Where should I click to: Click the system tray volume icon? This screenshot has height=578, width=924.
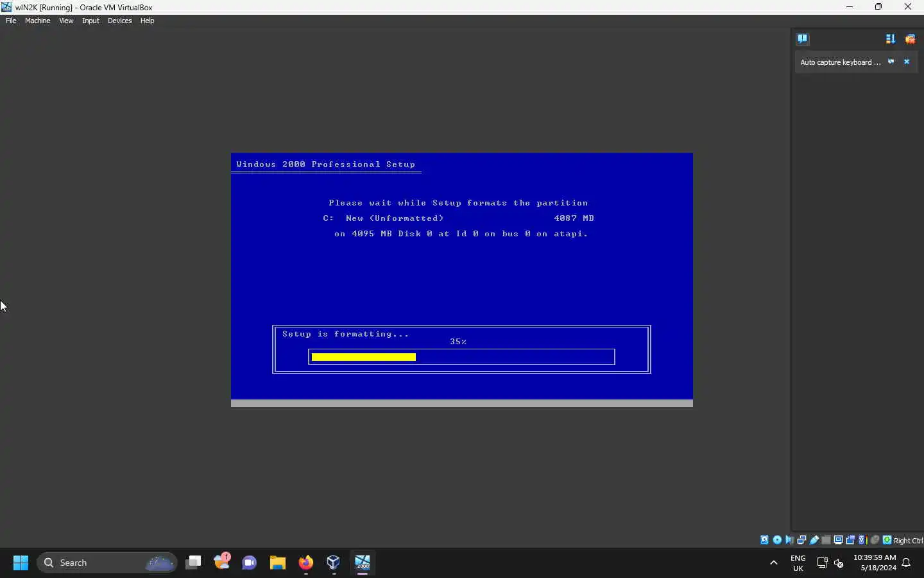839,563
